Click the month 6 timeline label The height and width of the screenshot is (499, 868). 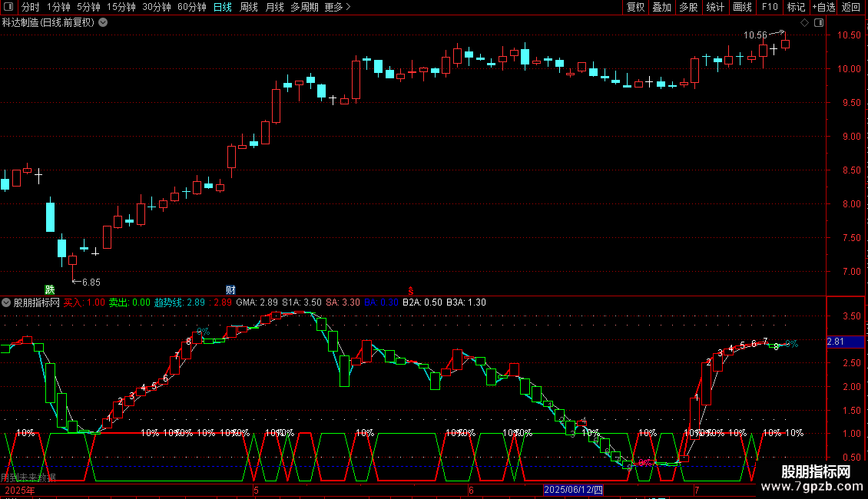(x=471, y=490)
